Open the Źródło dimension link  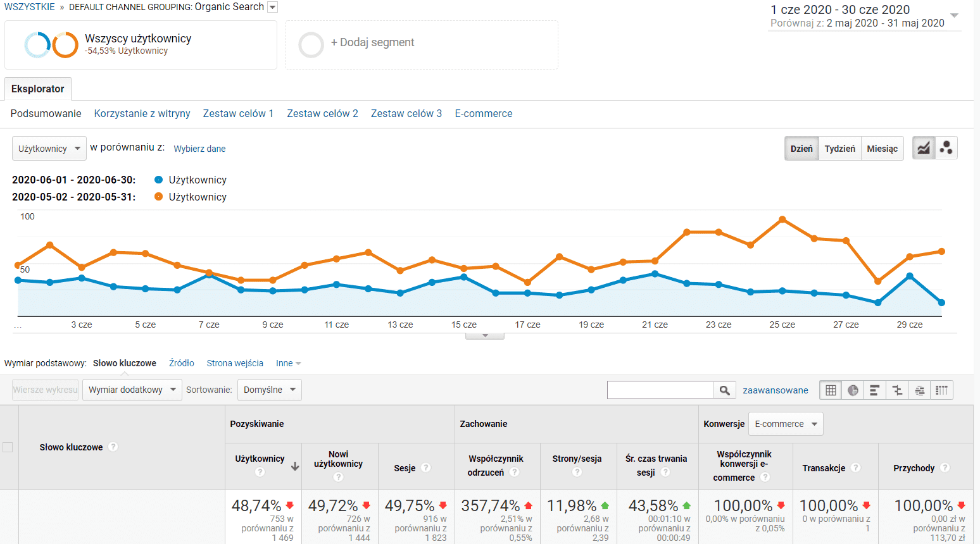(181, 362)
